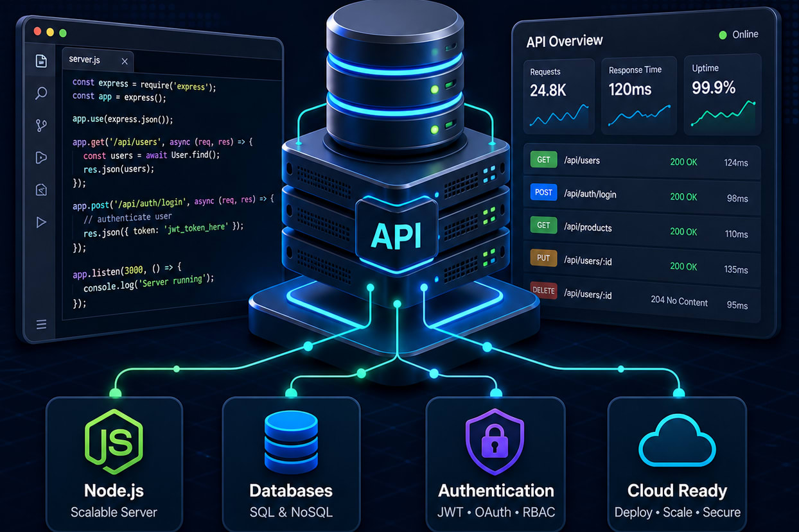This screenshot has width=799, height=532.
Task: Click the res.json(users); code line
Action: (119, 169)
